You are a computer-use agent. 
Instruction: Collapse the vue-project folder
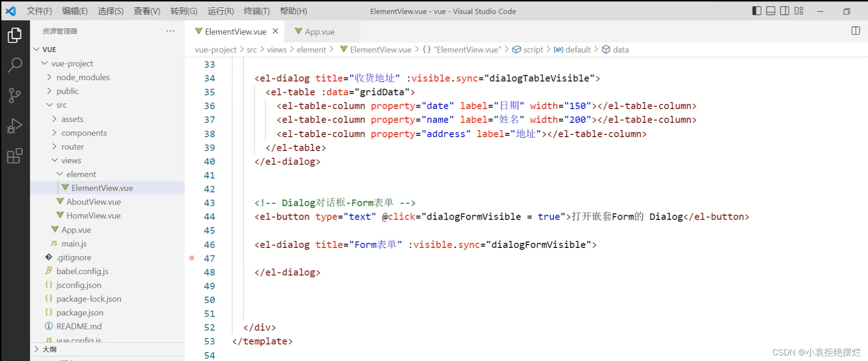click(x=44, y=63)
